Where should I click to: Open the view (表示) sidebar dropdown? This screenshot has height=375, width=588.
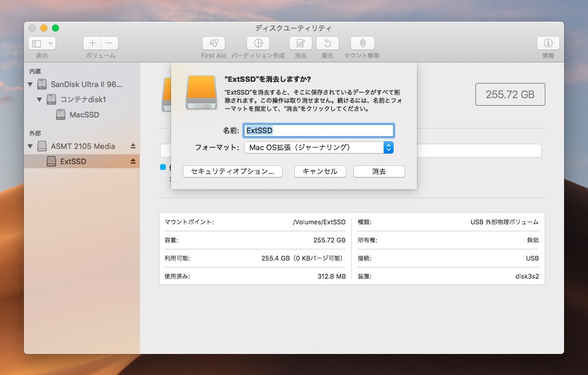point(42,43)
